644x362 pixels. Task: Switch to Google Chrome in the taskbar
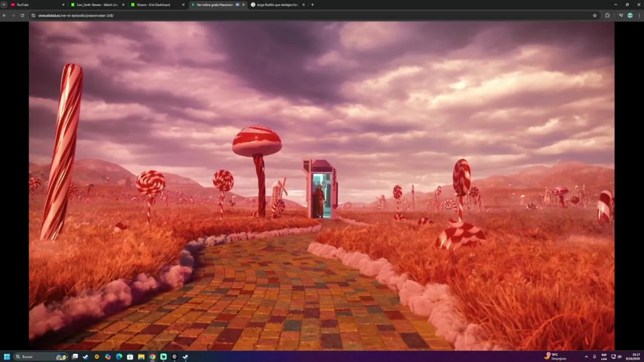(152, 356)
